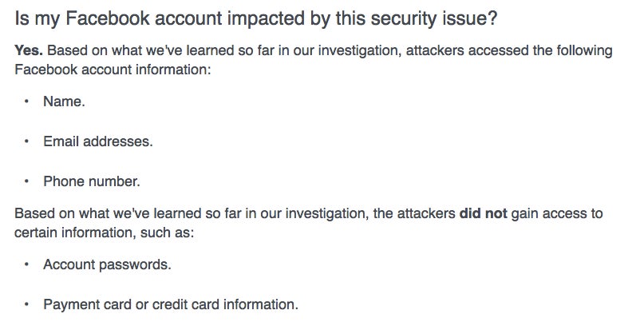Click 'Facebook account information:' text
Image resolution: width=644 pixels, height=330 pixels.
pyautogui.click(x=113, y=70)
